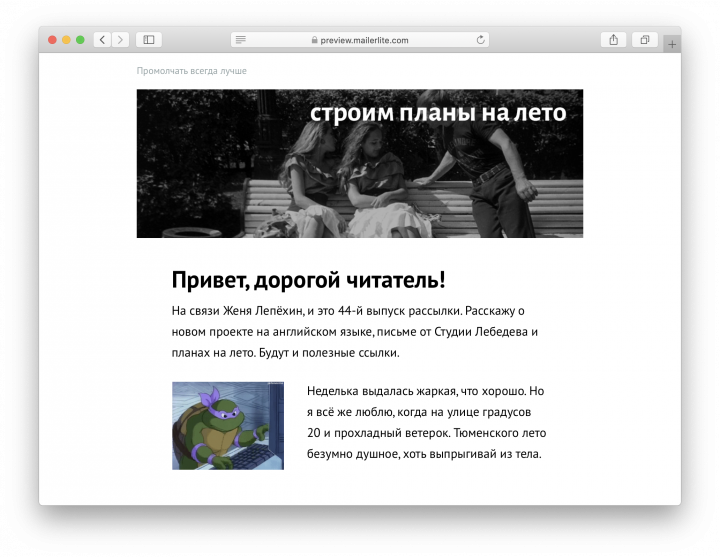Focus the preview.mailerlite.com address field
This screenshot has width=720, height=557.
pyautogui.click(x=365, y=40)
